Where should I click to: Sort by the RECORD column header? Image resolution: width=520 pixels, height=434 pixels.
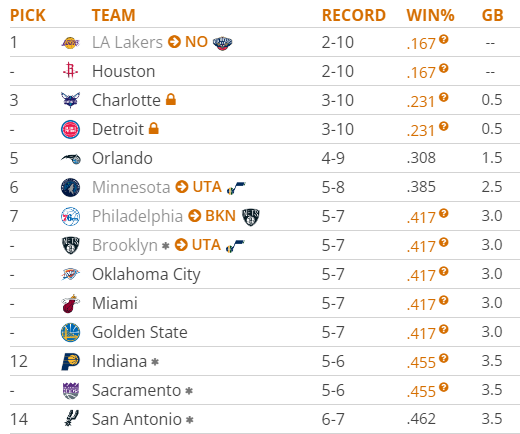[354, 15]
